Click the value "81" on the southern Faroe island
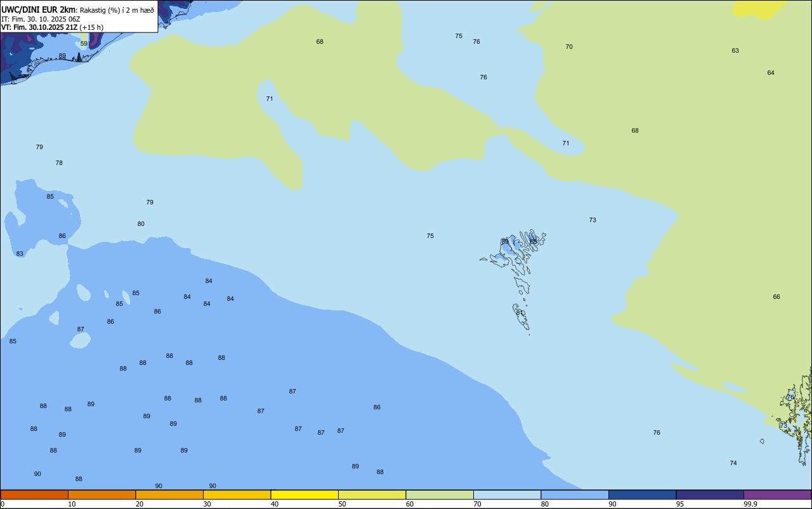 [x=520, y=313]
